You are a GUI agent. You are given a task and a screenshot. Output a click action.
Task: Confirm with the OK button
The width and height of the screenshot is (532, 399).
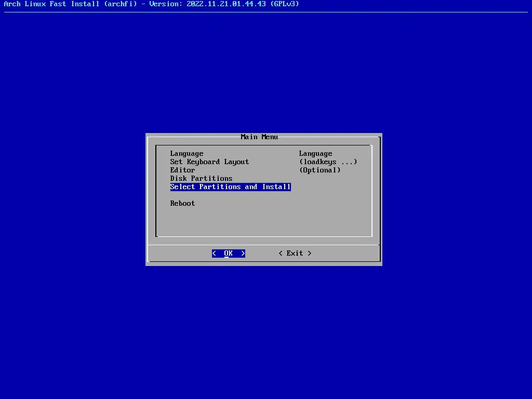pyautogui.click(x=229, y=254)
